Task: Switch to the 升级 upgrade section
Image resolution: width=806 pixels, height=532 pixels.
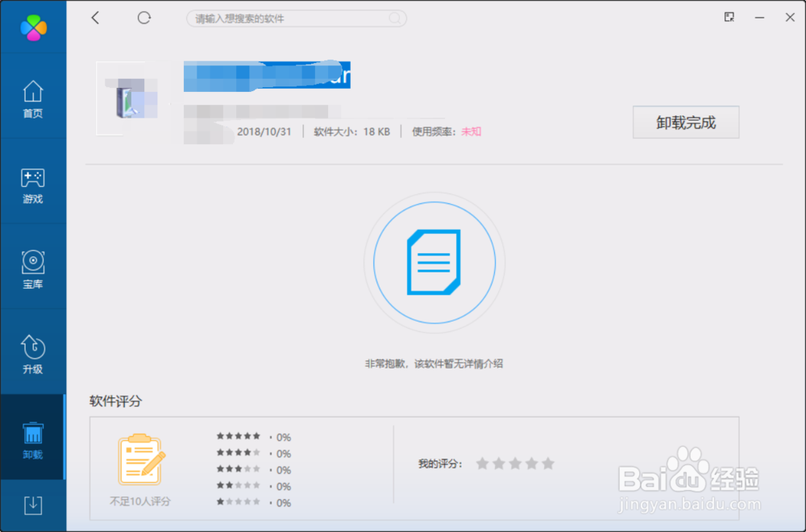Action: 33,355
